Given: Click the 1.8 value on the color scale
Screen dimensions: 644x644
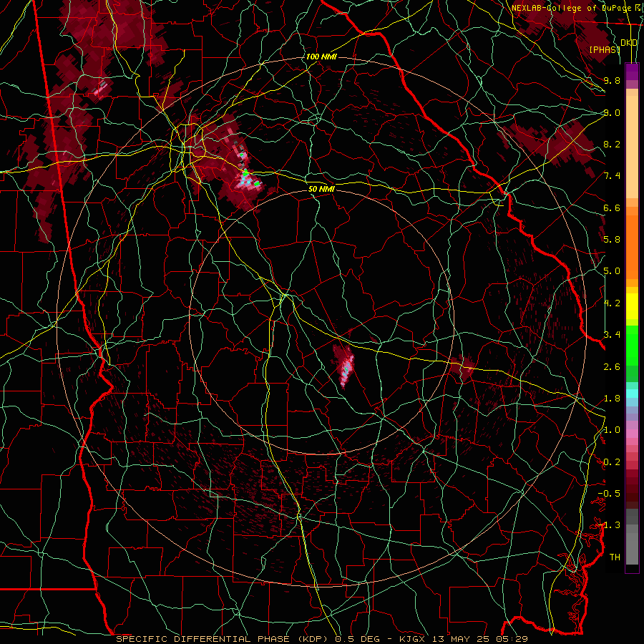Looking at the screenshot, I should pyautogui.click(x=612, y=399).
